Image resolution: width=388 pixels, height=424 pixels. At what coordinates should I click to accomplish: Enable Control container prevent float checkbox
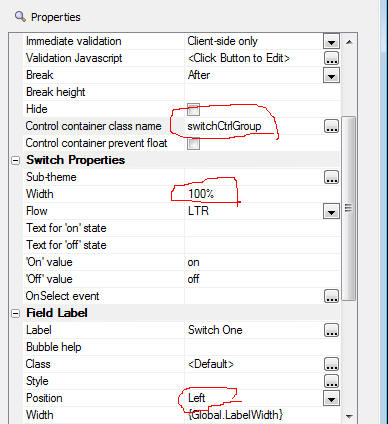[x=193, y=143]
